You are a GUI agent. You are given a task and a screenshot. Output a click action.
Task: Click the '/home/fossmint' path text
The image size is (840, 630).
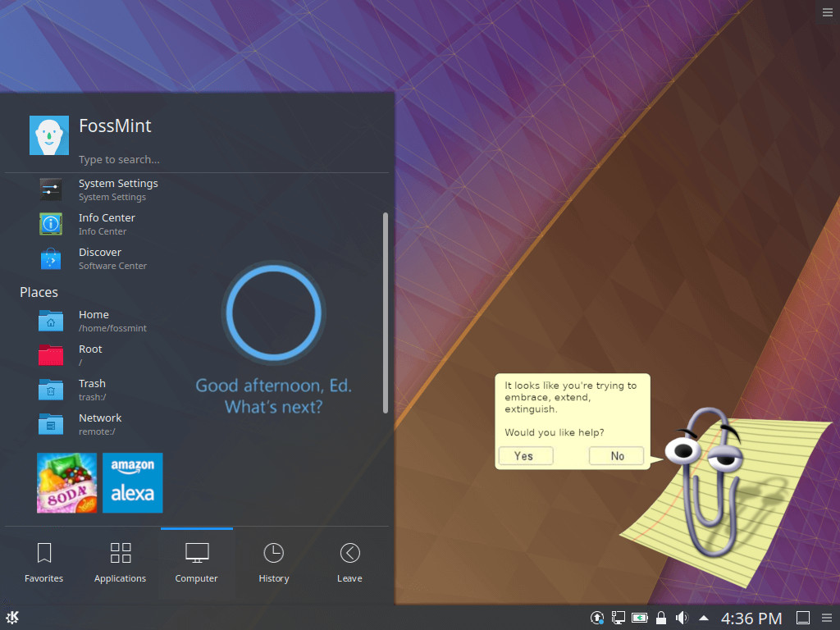click(x=112, y=328)
